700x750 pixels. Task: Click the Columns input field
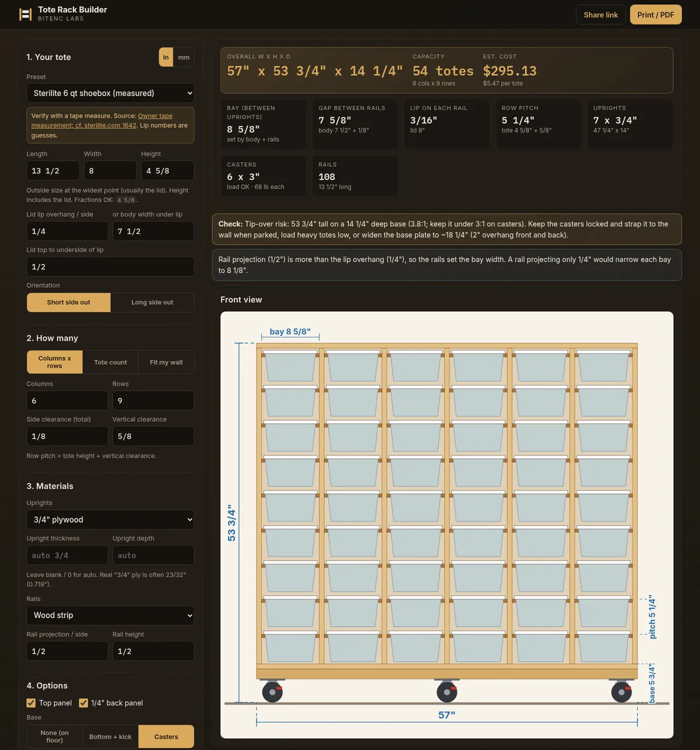tap(67, 401)
